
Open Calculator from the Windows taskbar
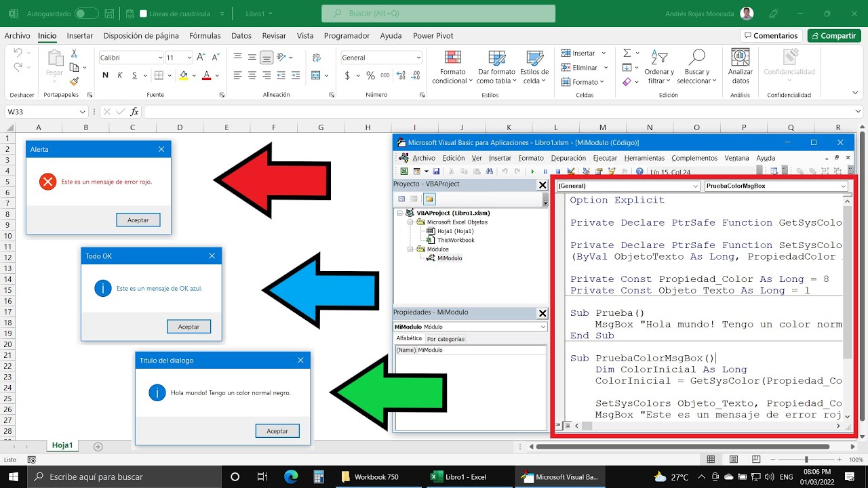click(318, 476)
